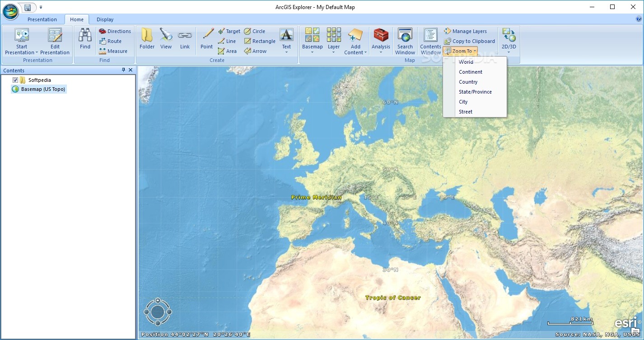Screen dimensions: 644x340
Task: Open the Analysis dropdown
Action: 381,52
